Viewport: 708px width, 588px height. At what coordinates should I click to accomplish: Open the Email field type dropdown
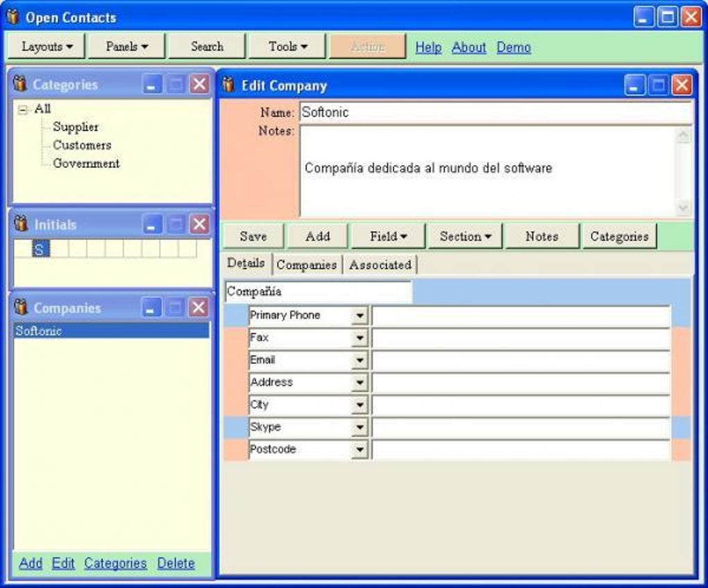click(360, 360)
